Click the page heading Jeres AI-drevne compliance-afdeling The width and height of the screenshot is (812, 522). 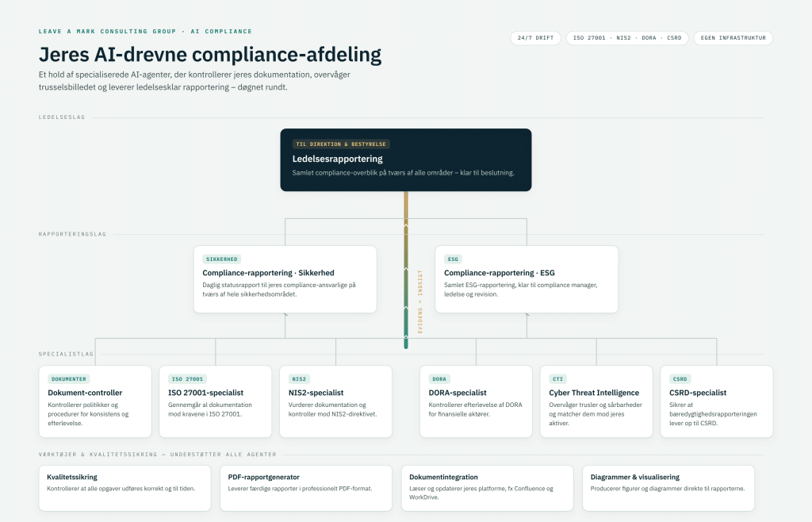point(209,55)
